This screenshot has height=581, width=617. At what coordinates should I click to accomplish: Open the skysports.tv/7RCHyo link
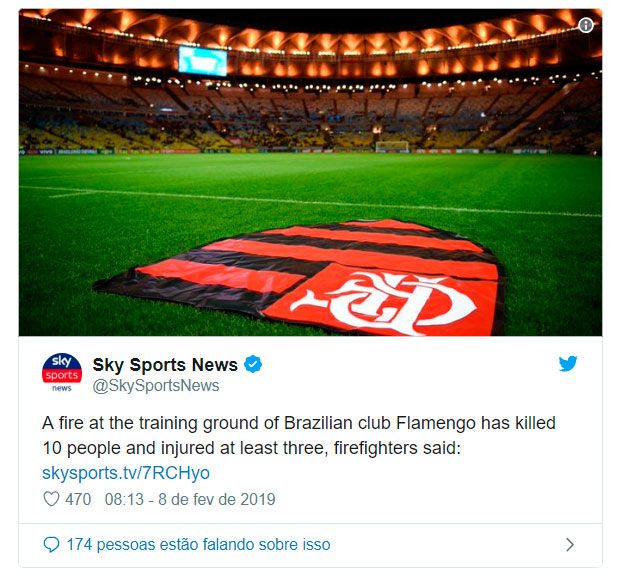point(126,473)
